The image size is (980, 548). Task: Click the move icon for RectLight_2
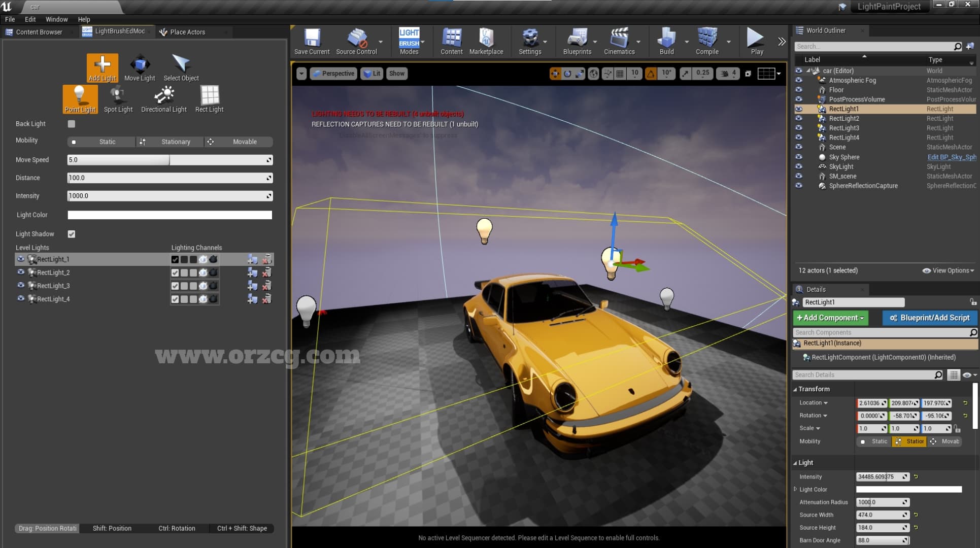pos(252,272)
